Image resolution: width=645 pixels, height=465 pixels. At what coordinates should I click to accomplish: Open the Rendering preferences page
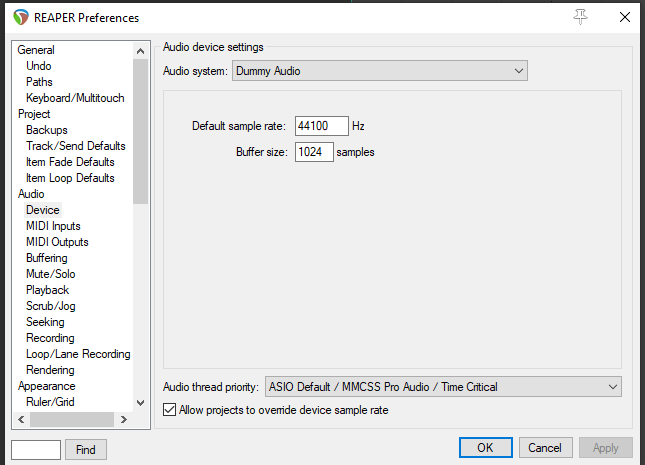point(50,370)
